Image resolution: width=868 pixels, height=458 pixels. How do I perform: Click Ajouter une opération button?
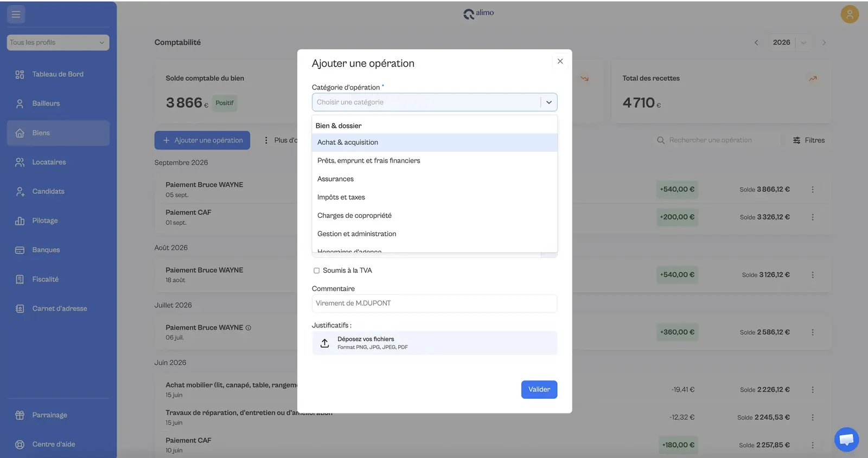coord(202,140)
